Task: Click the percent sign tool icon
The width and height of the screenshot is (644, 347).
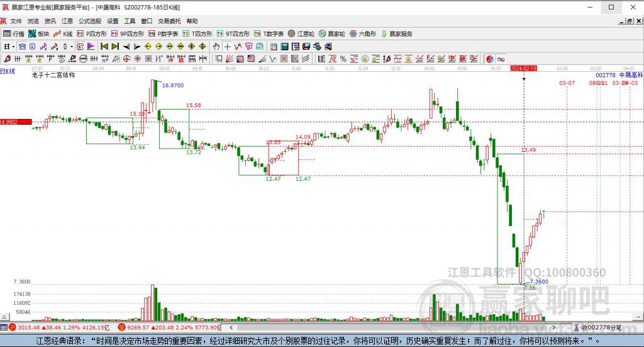Action: pyautogui.click(x=343, y=59)
